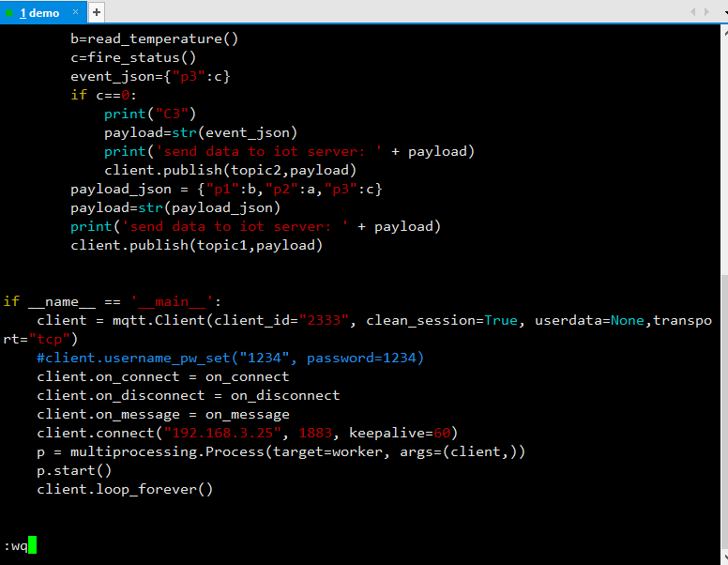
Task: Click the scrollbar up arrow
Action: click(x=721, y=31)
